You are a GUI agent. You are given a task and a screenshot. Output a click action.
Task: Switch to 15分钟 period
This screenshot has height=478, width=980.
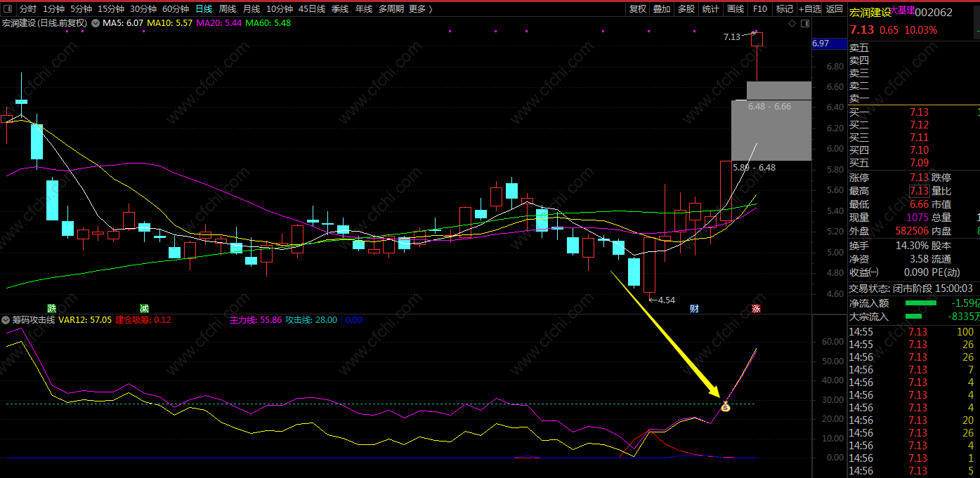111,9
